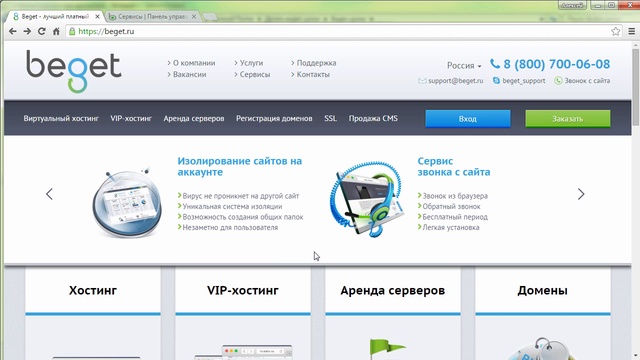
Task: Click text Звонок из браузера
Action: coord(455,196)
